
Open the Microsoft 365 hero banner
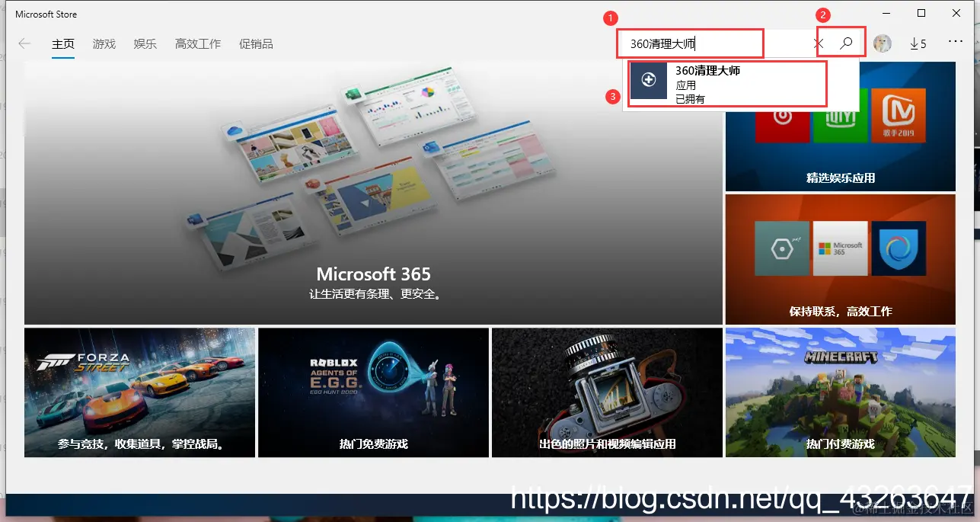[x=373, y=194]
